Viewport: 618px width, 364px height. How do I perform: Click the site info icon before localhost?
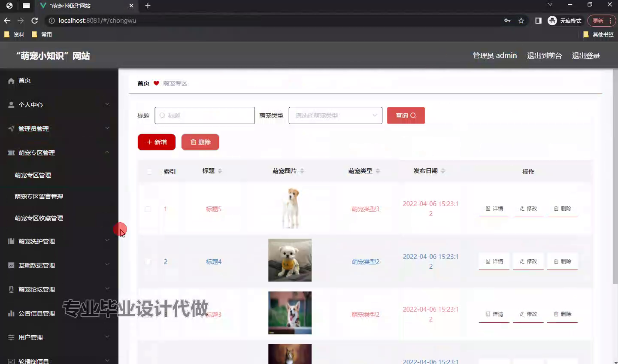click(52, 21)
